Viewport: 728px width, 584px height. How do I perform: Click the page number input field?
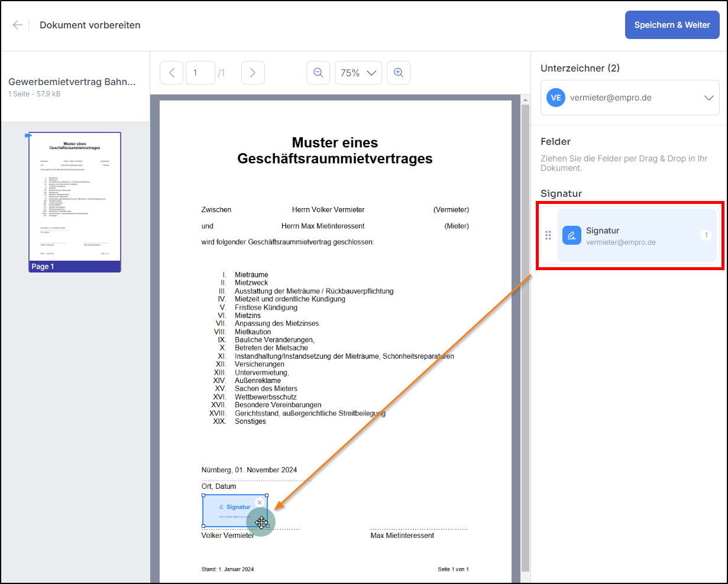[x=200, y=73]
